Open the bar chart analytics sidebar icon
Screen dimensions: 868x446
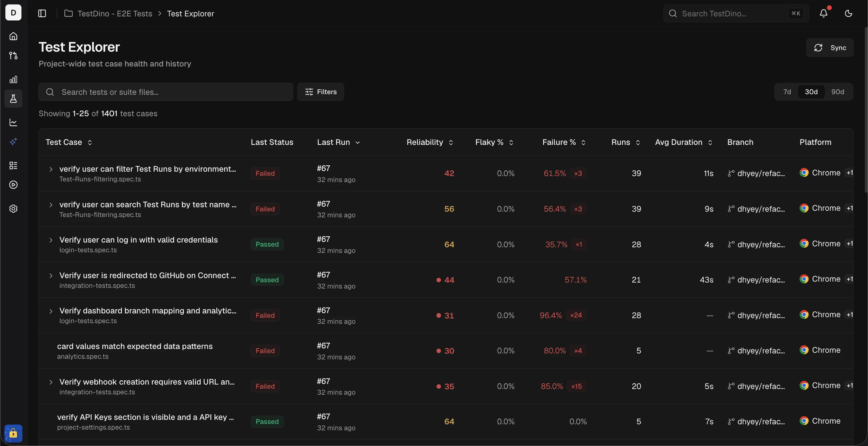13,79
